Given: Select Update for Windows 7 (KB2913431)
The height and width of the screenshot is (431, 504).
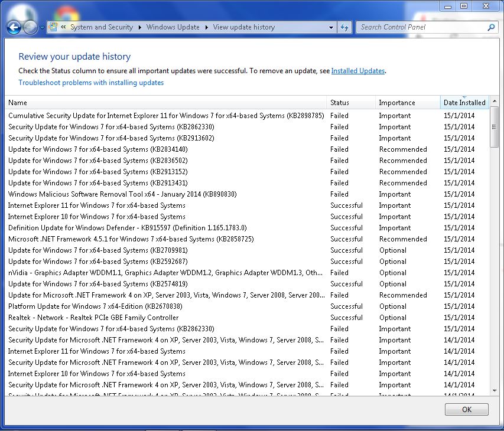Looking at the screenshot, I should pos(247,183).
